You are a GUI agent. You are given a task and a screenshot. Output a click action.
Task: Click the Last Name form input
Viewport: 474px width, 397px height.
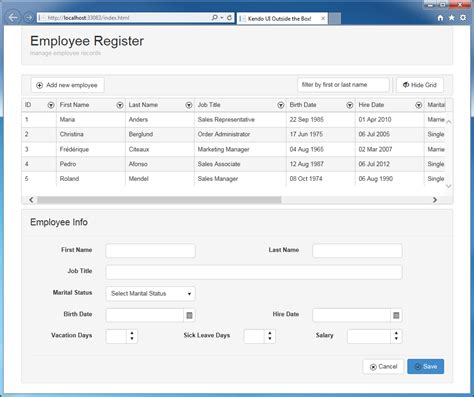click(357, 251)
